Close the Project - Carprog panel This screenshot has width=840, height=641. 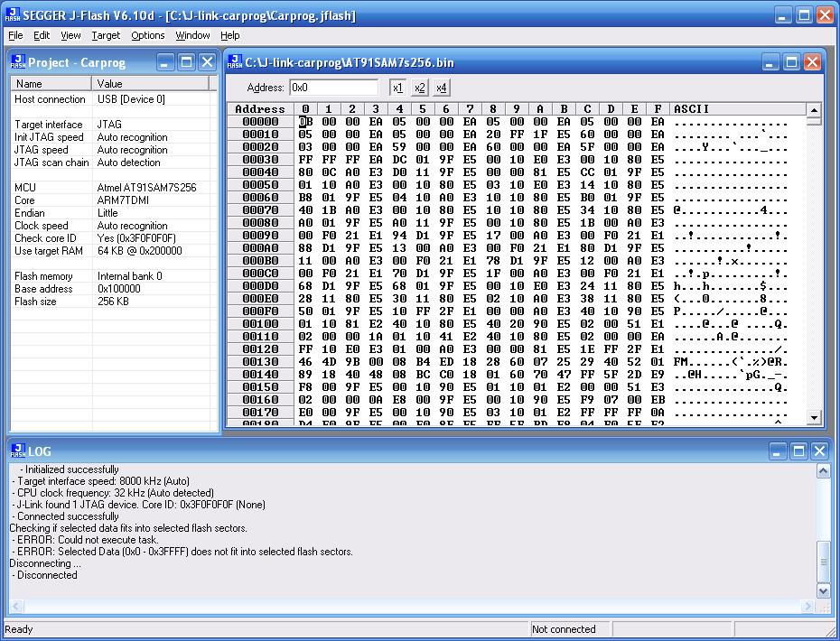click(x=208, y=62)
